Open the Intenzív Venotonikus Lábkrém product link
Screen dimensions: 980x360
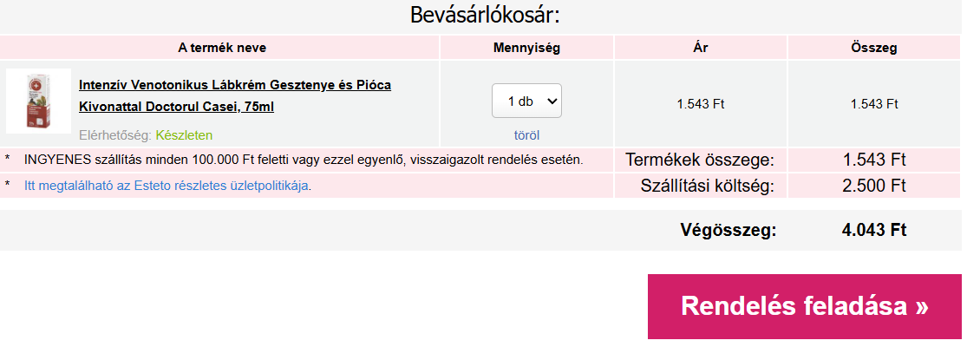[234, 95]
